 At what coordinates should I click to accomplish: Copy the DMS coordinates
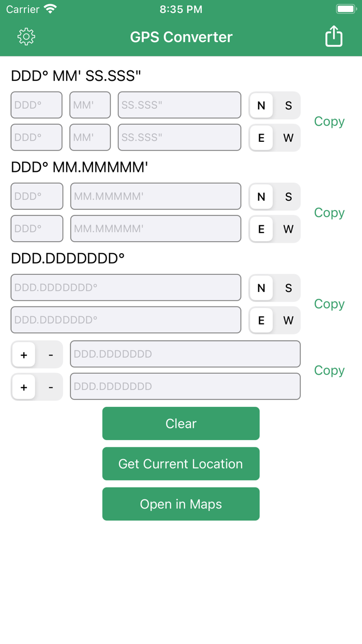point(329,122)
